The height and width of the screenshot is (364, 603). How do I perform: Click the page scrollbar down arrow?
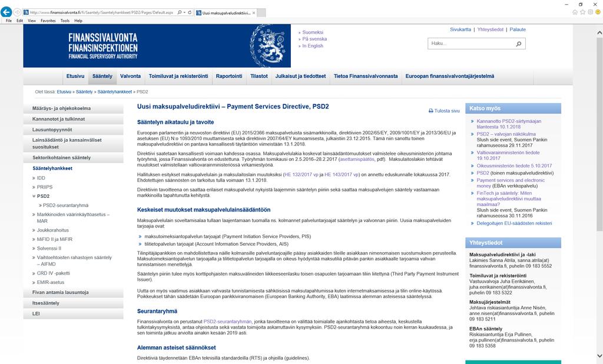(x=599, y=356)
